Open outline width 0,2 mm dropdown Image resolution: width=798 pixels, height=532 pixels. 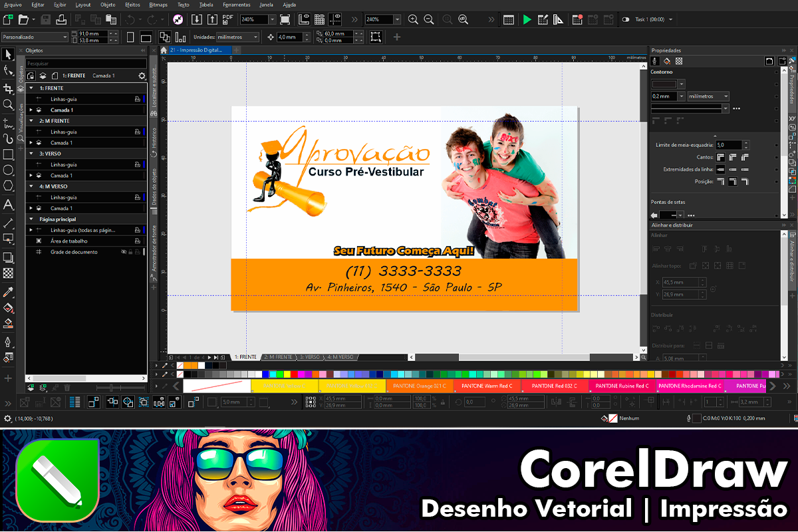tap(682, 96)
